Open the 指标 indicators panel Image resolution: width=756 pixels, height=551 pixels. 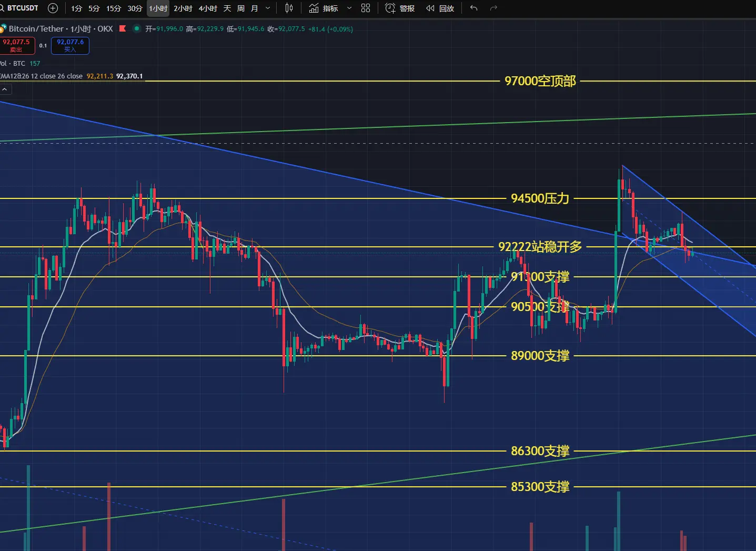click(324, 8)
